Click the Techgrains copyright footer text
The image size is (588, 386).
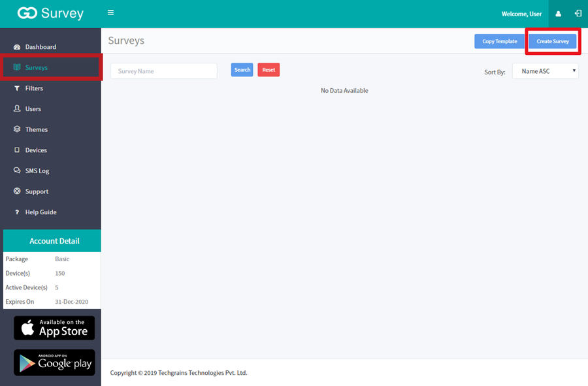178,373
